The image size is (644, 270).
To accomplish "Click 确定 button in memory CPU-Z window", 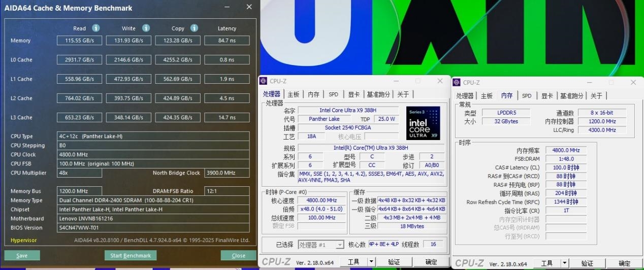I will pyautogui.click(x=624, y=263).
